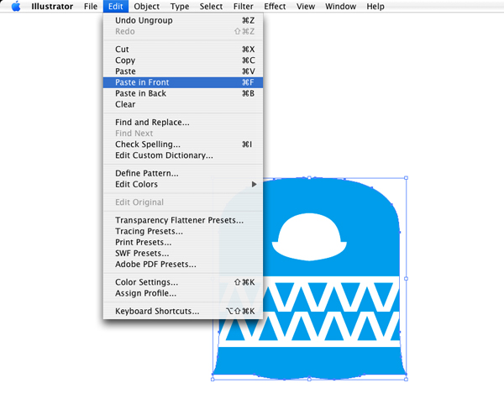Open the Type menu
504x420 pixels.
180,7
